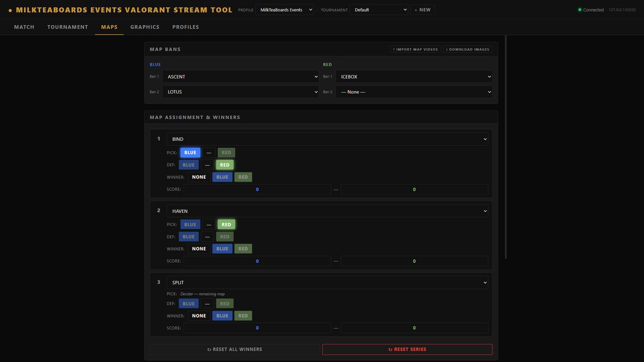Click the red Reset Series button

click(x=408, y=349)
